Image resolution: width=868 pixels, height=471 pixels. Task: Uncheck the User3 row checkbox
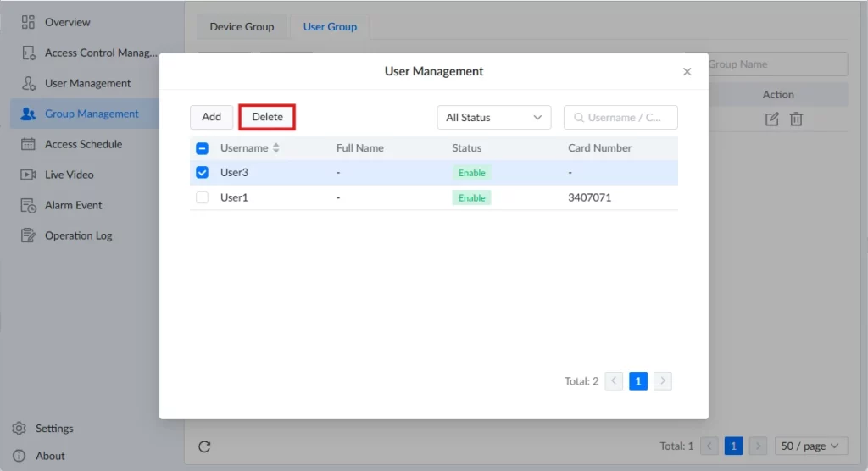(202, 172)
